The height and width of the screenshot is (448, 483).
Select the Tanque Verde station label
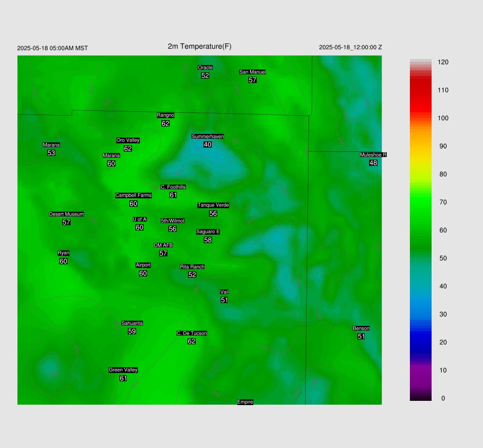tap(213, 205)
